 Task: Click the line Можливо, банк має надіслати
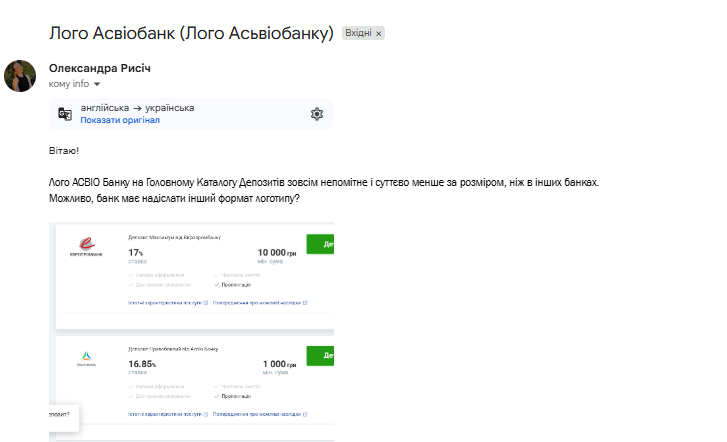click(174, 199)
